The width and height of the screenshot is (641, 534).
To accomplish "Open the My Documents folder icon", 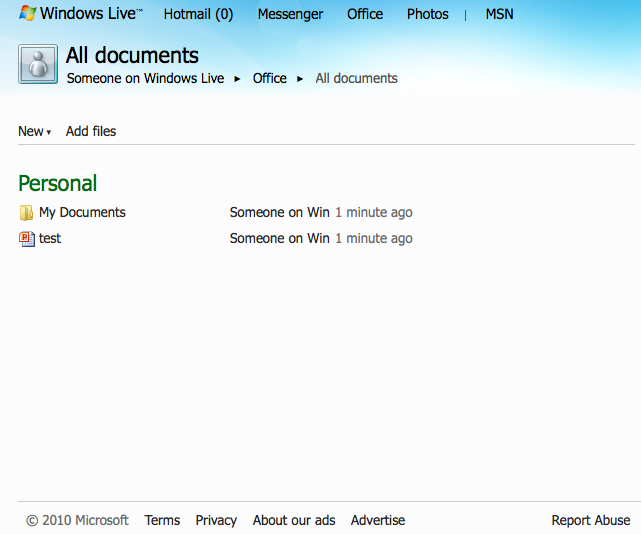I will click(26, 213).
